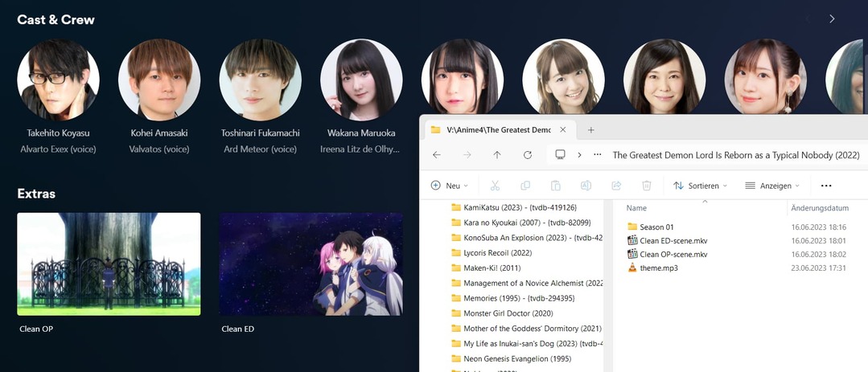Go forward in File Explorer
Image resolution: width=868 pixels, height=372 pixels.
click(467, 155)
